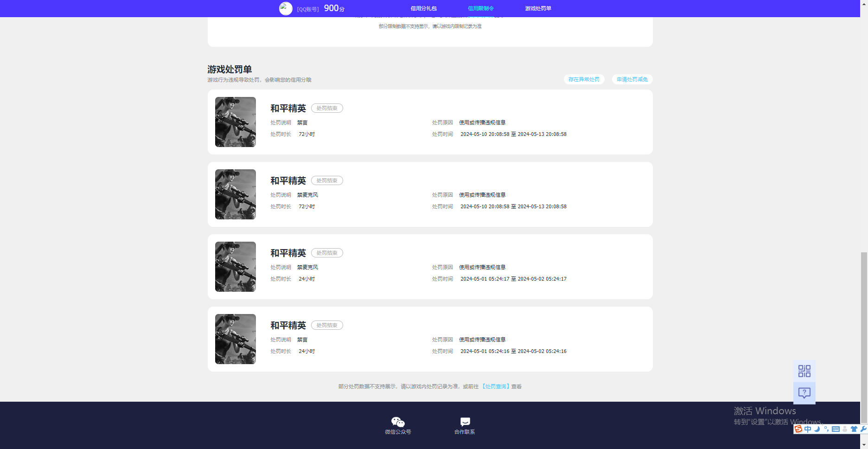868x449 pixels.
Task: Click the Sogou account person icon
Action: click(845, 429)
